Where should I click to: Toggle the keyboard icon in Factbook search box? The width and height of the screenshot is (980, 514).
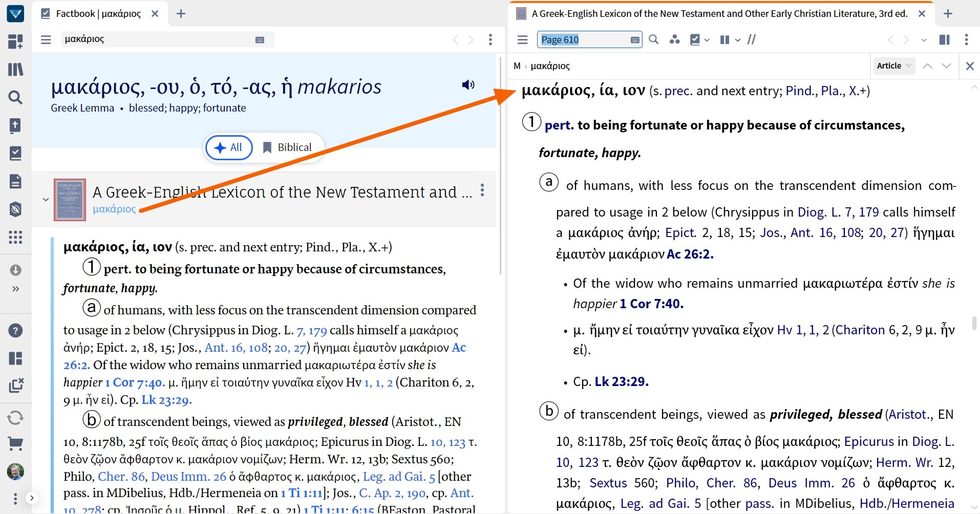point(260,40)
